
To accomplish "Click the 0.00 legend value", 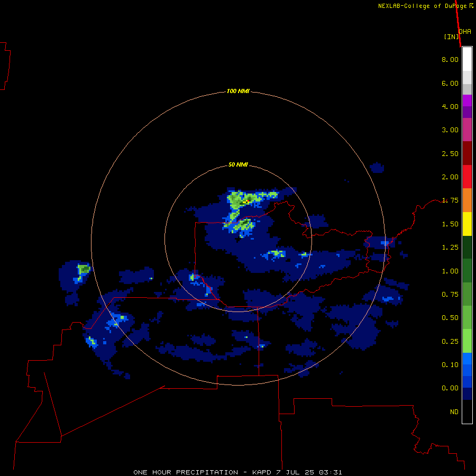I will pos(450,388).
